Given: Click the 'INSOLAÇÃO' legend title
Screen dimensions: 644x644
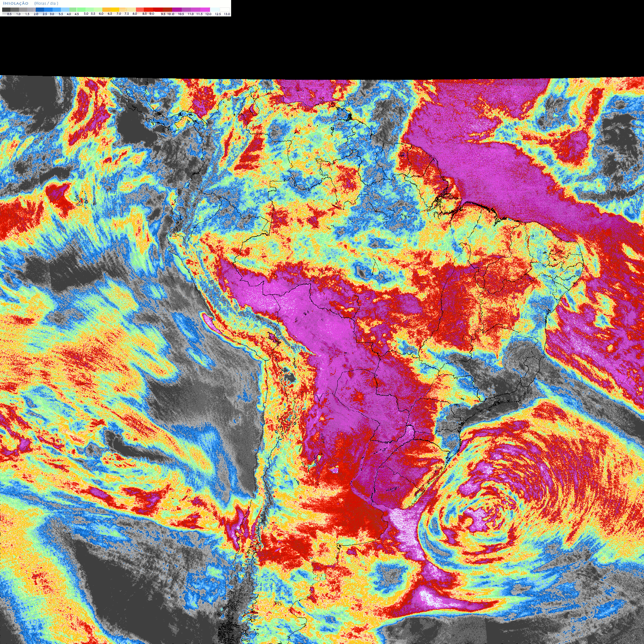Looking at the screenshot, I should tap(16, 3).
